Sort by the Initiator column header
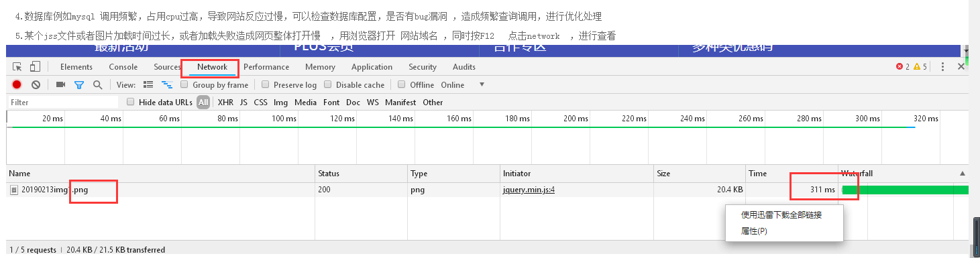 pyautogui.click(x=577, y=174)
